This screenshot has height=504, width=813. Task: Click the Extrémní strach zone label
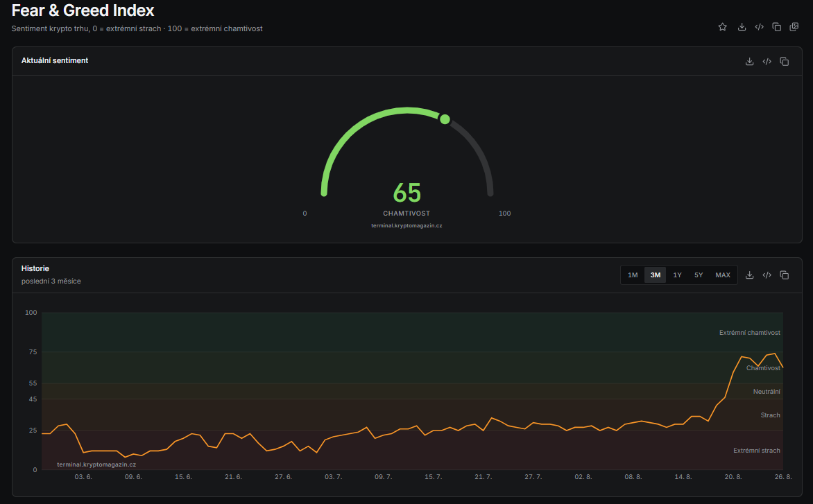click(757, 451)
